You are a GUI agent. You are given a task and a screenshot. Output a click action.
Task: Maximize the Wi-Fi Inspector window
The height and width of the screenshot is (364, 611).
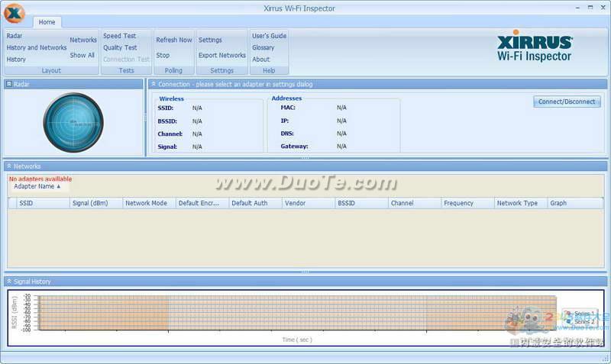click(x=590, y=8)
